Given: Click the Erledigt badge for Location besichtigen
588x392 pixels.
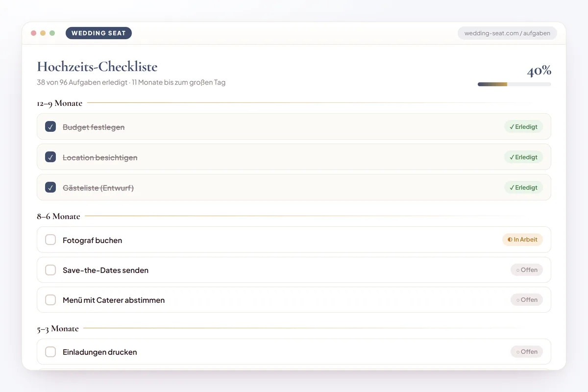Looking at the screenshot, I should pyautogui.click(x=523, y=157).
